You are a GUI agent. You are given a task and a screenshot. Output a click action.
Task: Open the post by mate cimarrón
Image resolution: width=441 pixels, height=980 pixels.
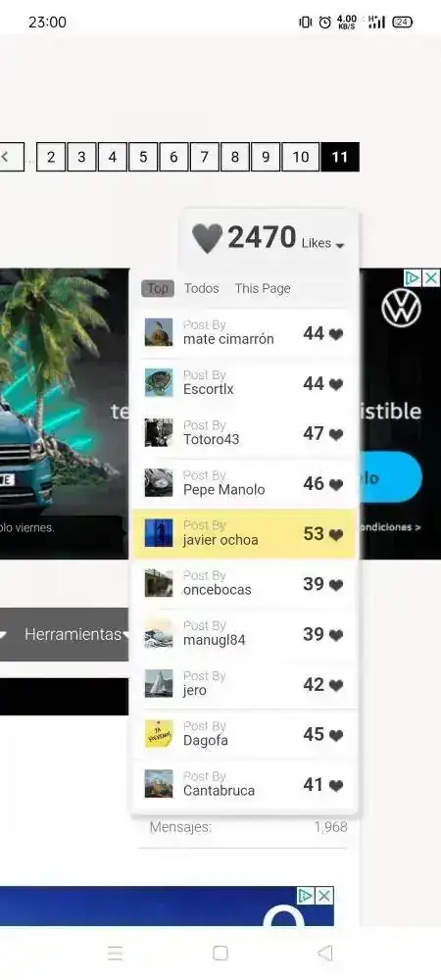pyautogui.click(x=244, y=333)
